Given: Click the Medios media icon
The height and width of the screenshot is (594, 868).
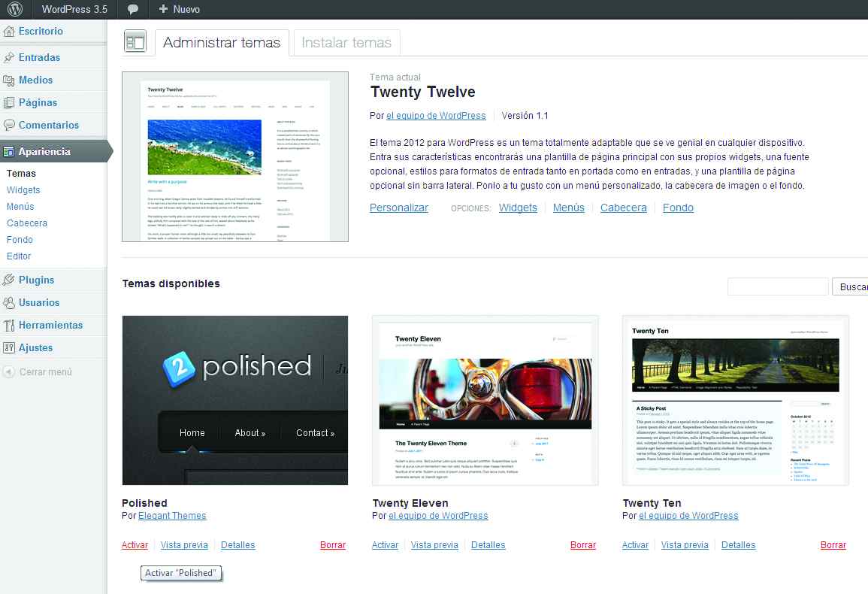Looking at the screenshot, I should point(9,80).
